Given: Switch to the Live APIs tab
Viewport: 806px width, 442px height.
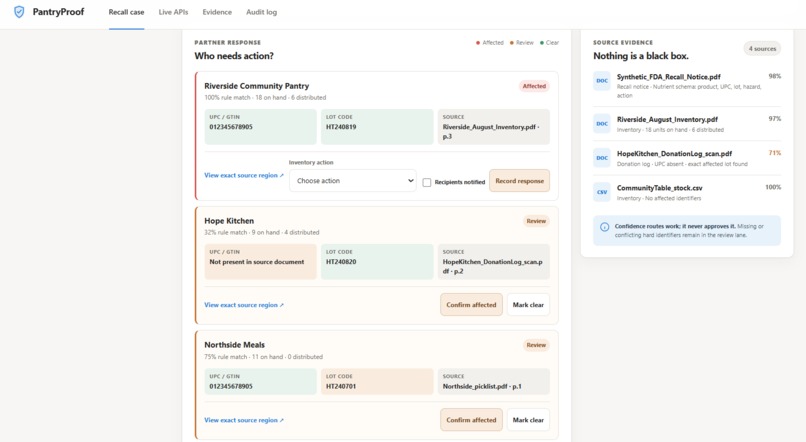Looking at the screenshot, I should (x=173, y=12).
